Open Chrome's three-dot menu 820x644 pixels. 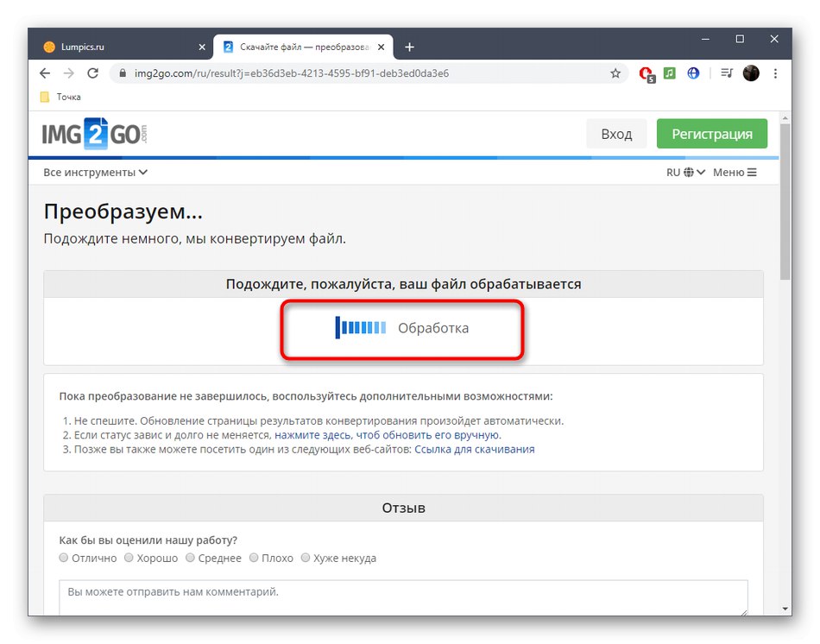click(x=775, y=73)
